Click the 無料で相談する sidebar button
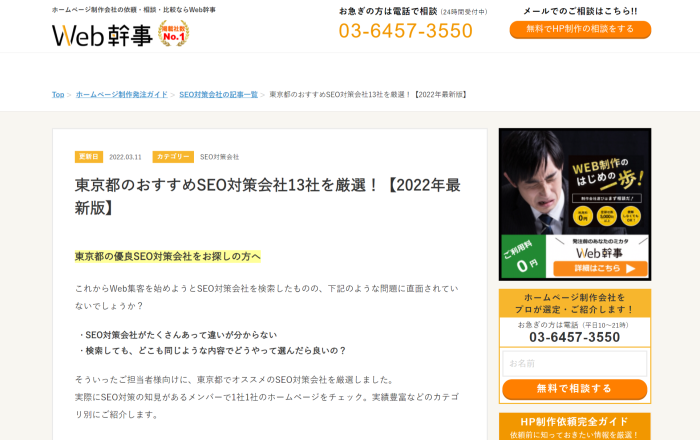The height and width of the screenshot is (440, 700). tap(575, 389)
